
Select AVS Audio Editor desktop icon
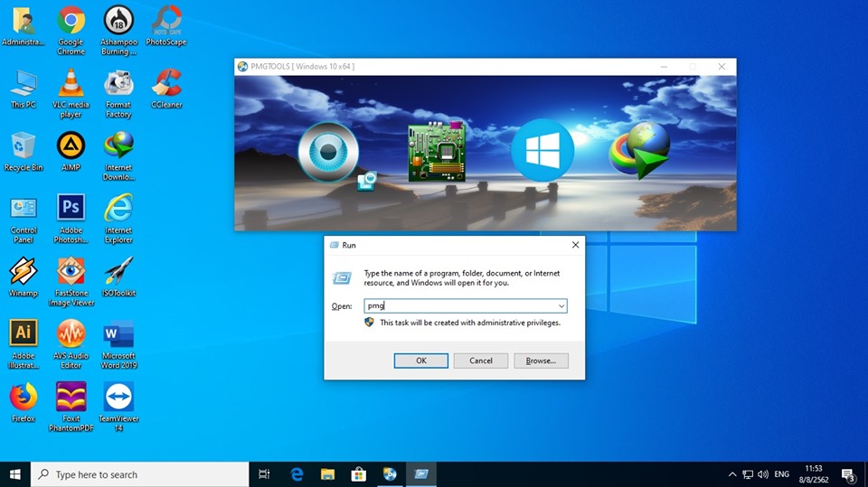(71, 344)
